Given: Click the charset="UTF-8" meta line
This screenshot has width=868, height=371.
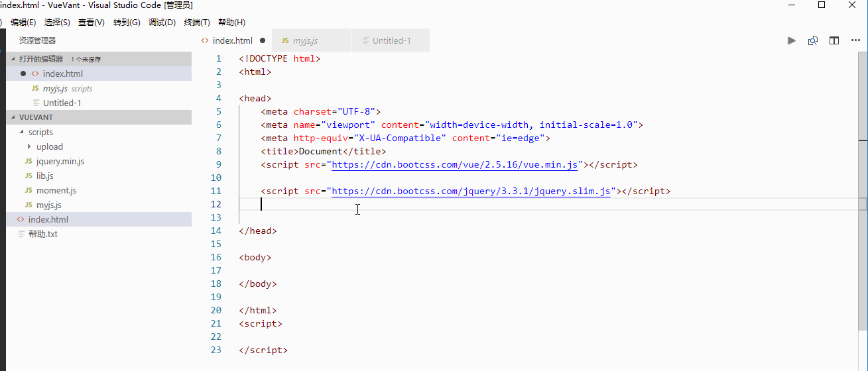Looking at the screenshot, I should (321, 111).
